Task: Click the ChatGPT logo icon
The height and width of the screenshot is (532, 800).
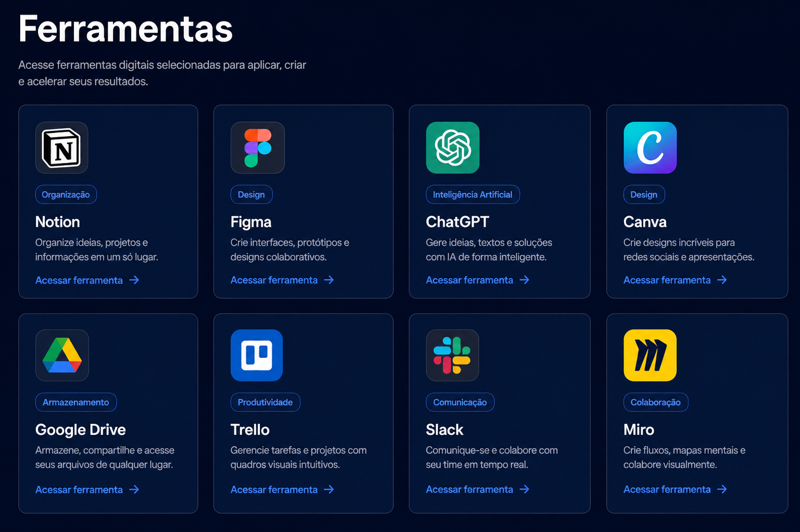Action: click(x=453, y=148)
